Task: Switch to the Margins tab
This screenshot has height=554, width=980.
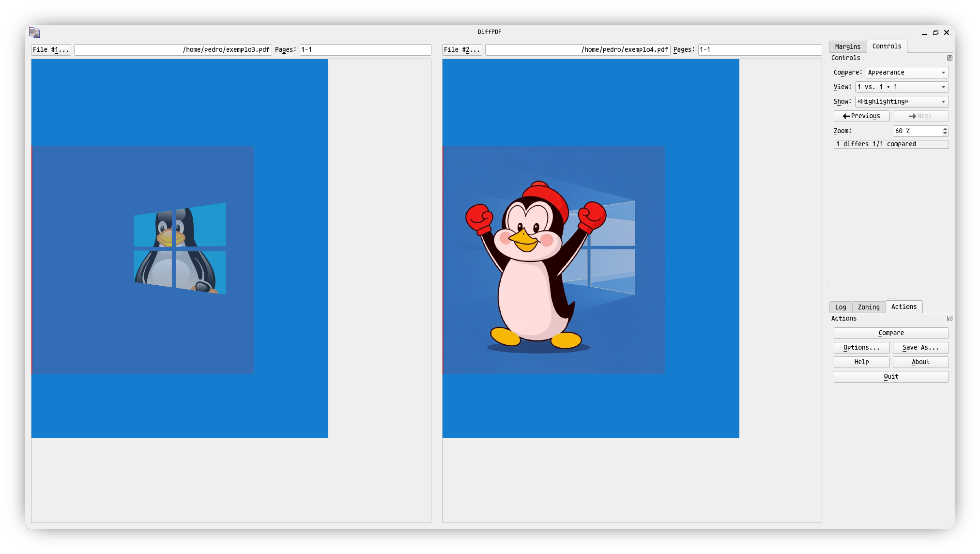Action: coord(847,46)
